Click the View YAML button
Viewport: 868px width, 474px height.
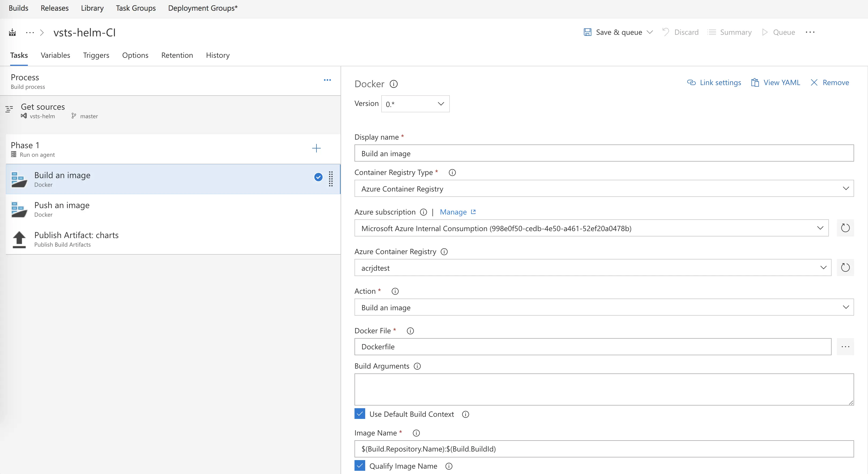tap(775, 82)
